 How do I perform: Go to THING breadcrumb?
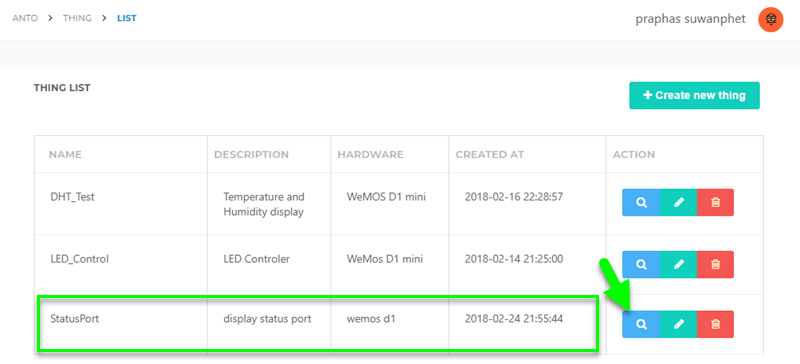click(78, 18)
